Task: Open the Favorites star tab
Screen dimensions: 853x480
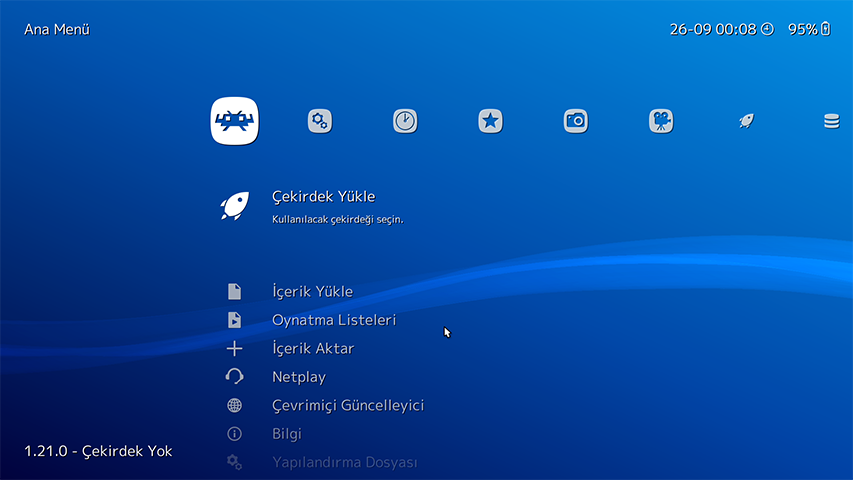Action: coord(490,121)
